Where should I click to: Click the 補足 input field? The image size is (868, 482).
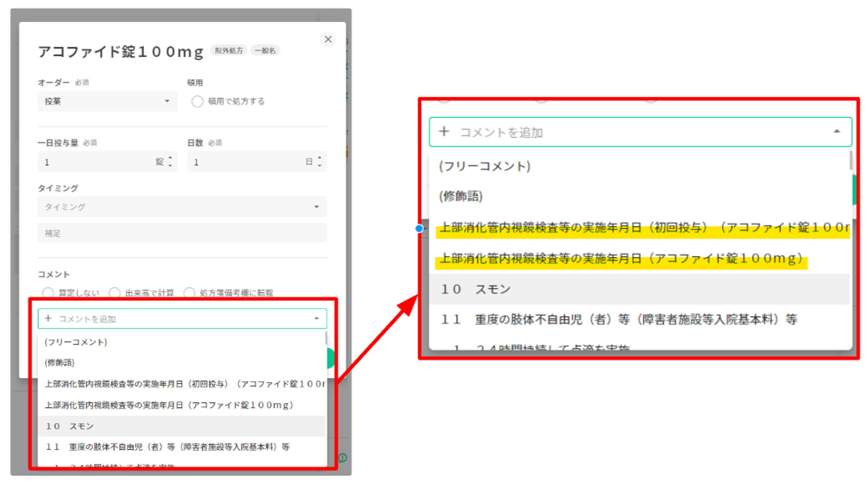tap(182, 233)
